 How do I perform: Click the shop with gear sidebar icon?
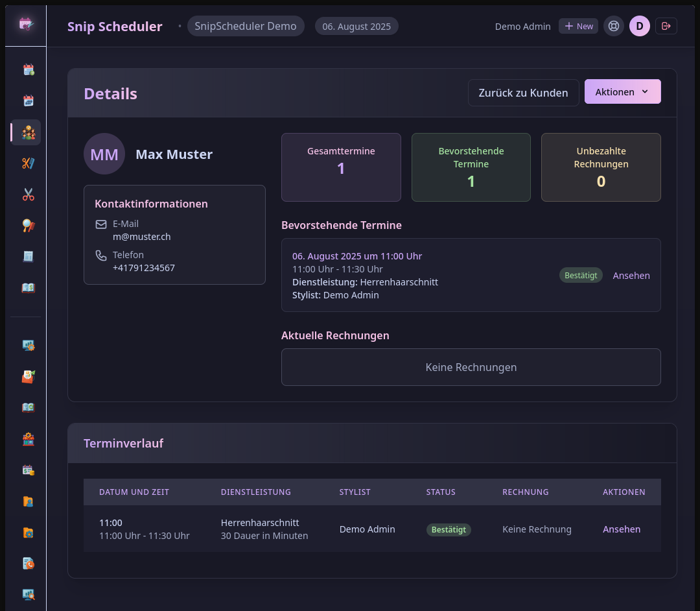point(28,439)
